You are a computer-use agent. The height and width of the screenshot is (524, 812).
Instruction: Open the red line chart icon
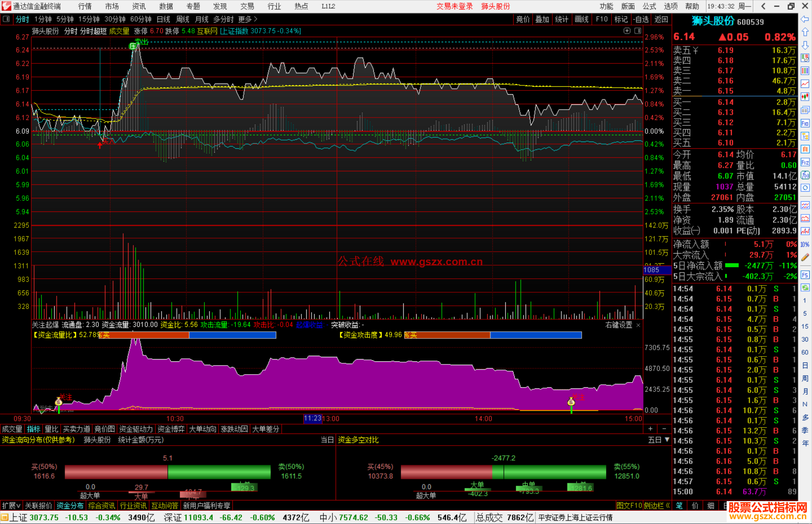tap(805, 84)
